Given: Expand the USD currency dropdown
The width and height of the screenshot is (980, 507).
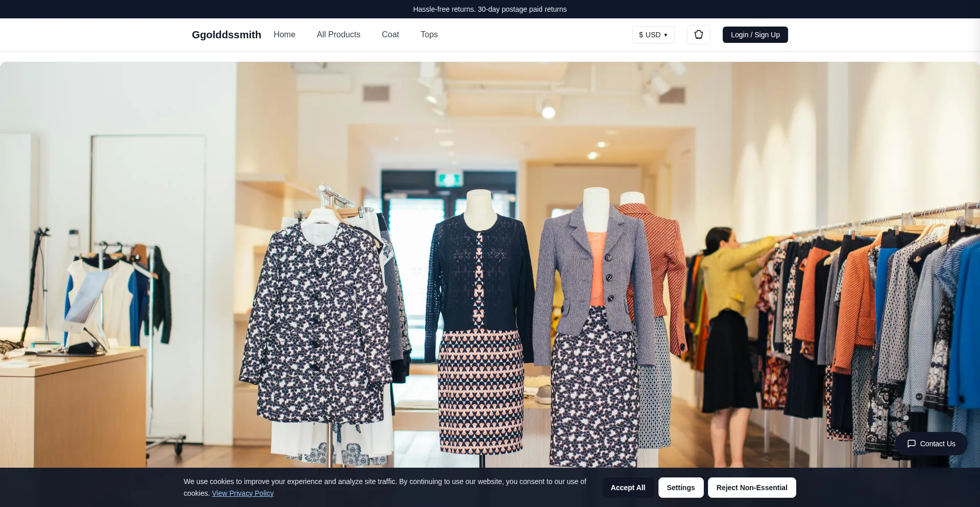Looking at the screenshot, I should pyautogui.click(x=653, y=35).
